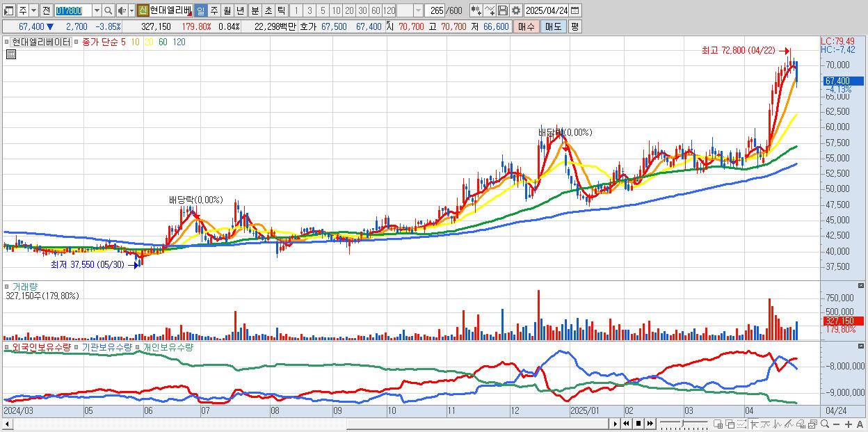Click the add candlestick chart icon

(x=476, y=10)
